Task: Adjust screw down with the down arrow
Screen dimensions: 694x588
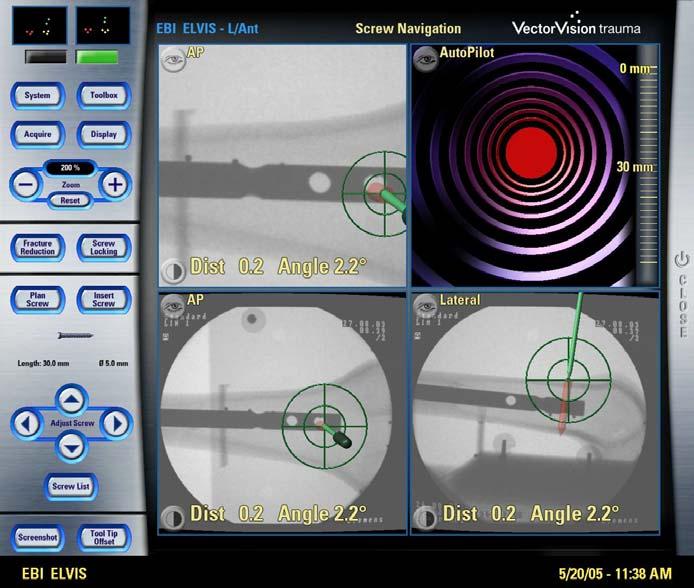Action: click(71, 448)
